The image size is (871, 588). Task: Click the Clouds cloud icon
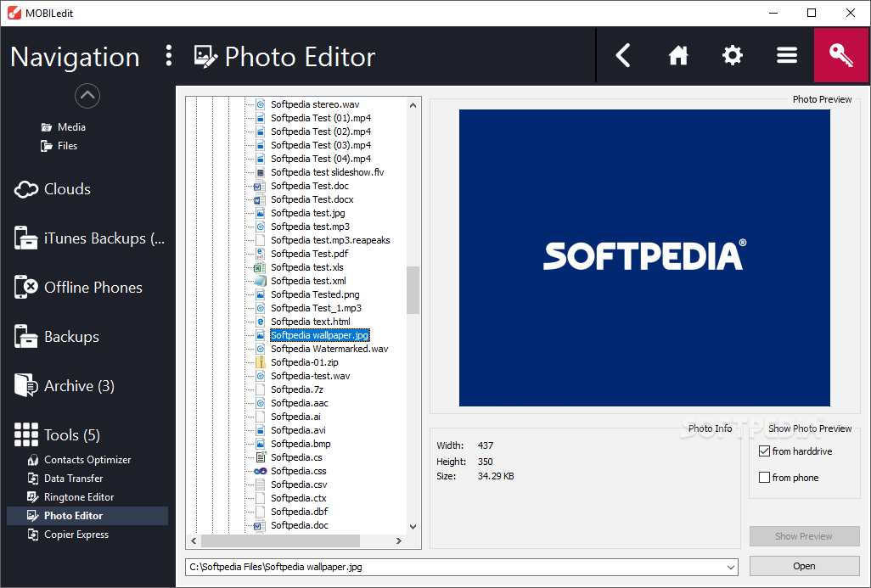[x=26, y=189]
